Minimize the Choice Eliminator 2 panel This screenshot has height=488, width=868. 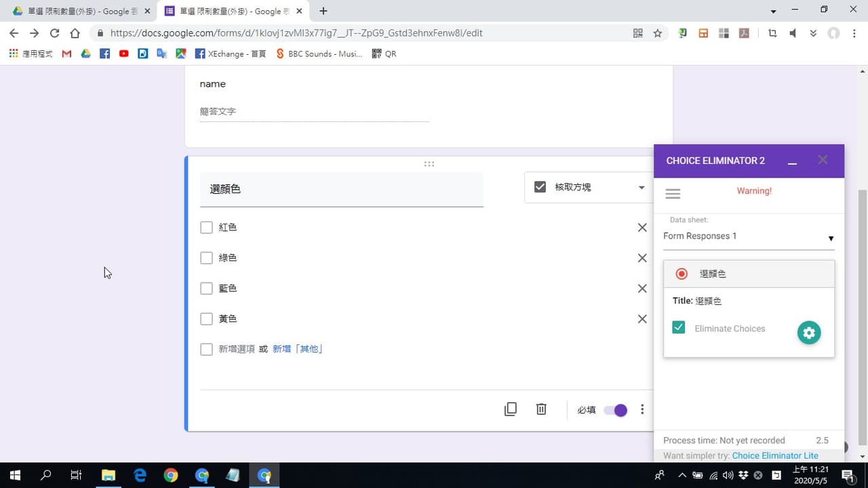pyautogui.click(x=792, y=161)
